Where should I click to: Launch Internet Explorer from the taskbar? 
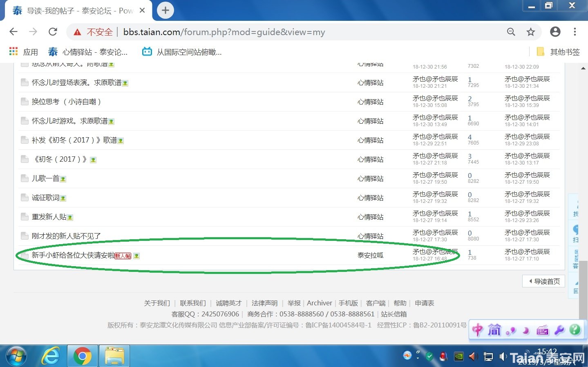[x=51, y=356]
